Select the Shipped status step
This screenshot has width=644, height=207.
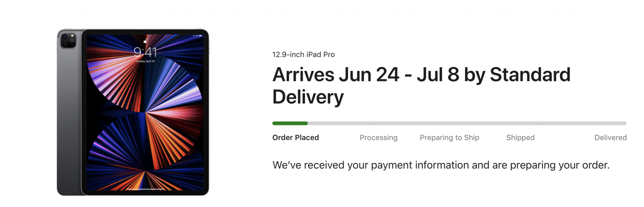click(520, 138)
